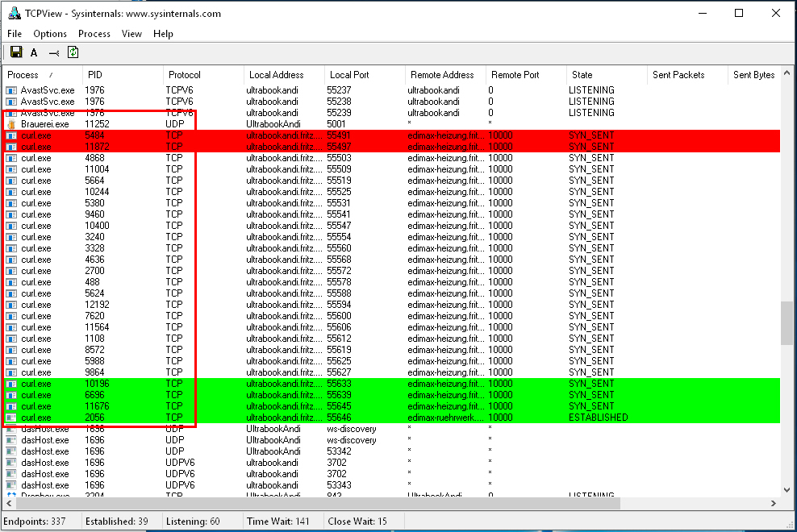
Task: Toggle resolve addresses with the 'A' icon
Action: 34,52
